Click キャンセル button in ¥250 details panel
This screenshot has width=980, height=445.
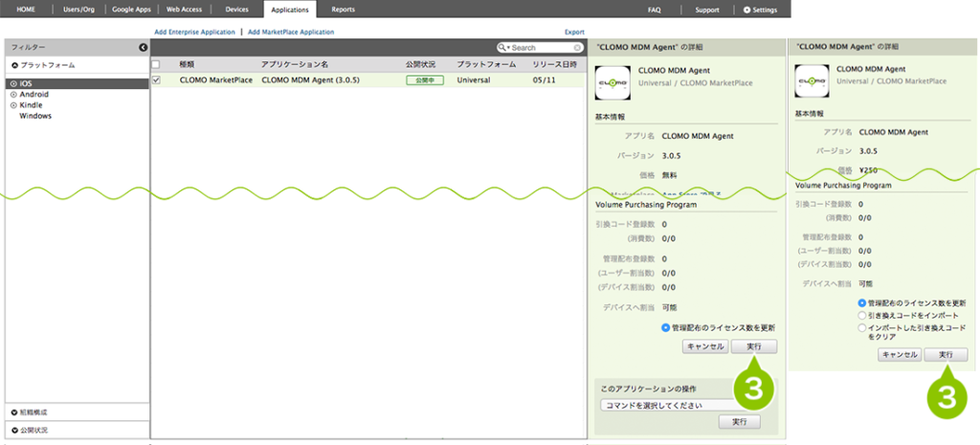pos(900,354)
